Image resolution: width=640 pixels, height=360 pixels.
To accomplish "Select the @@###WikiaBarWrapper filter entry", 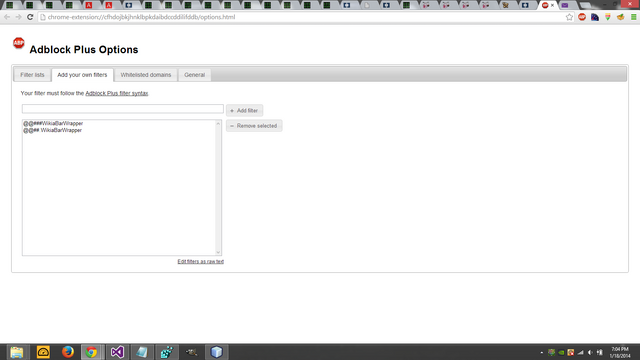I will [x=53, y=123].
